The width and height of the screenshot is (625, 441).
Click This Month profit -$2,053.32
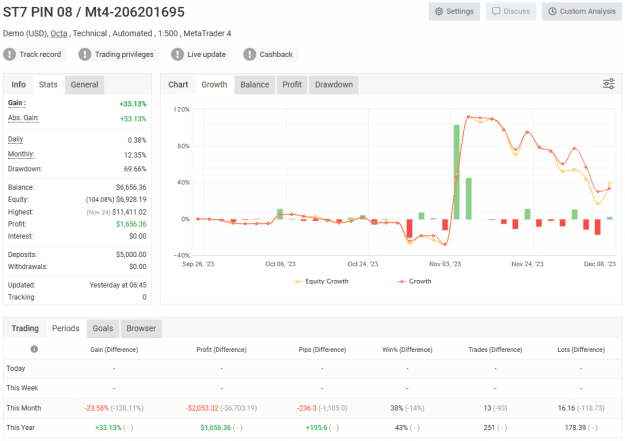click(x=202, y=408)
